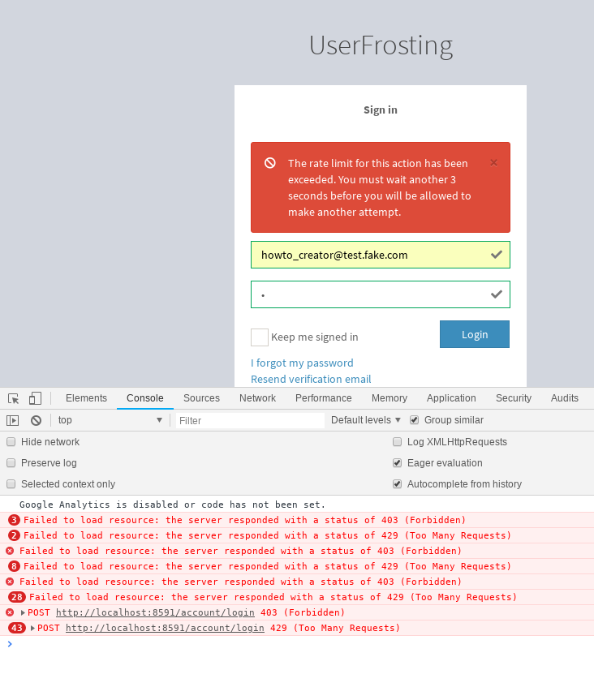Open the Default levels dropdown
The height and width of the screenshot is (700, 594).
pos(366,420)
